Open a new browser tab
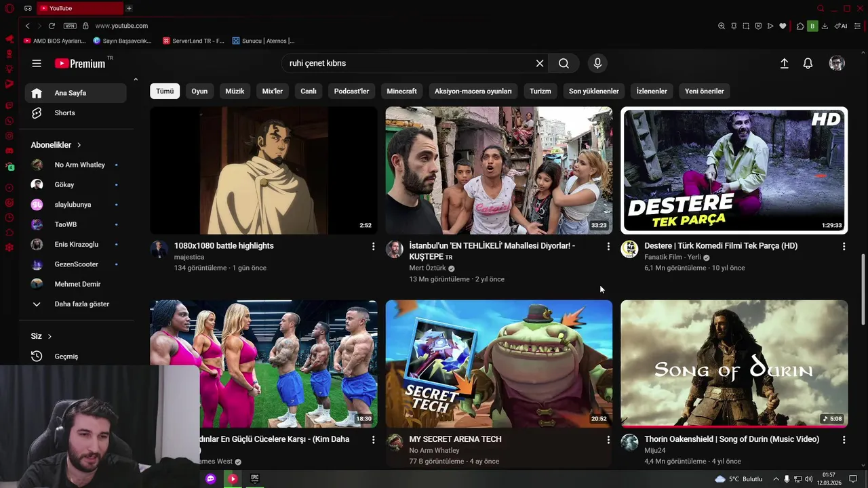The image size is (868, 488). [x=129, y=8]
